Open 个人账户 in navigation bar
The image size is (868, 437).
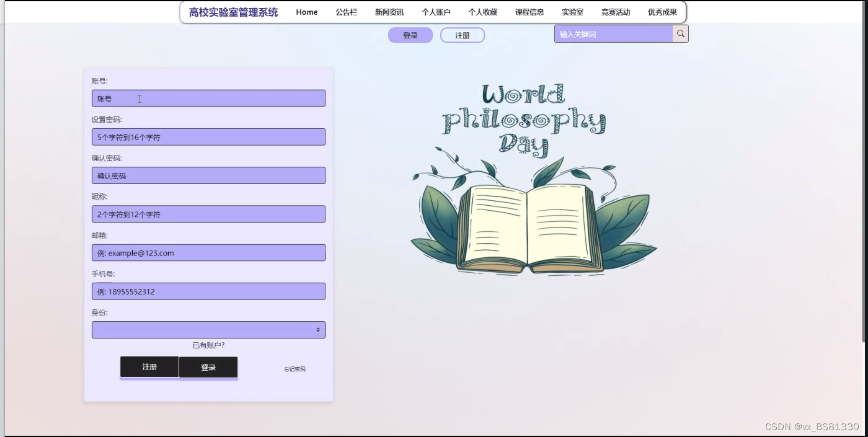[436, 12]
